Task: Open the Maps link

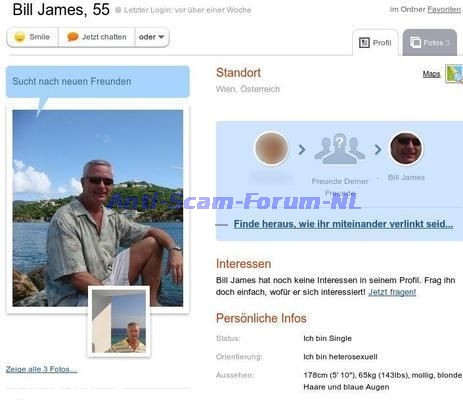Action: (x=431, y=74)
